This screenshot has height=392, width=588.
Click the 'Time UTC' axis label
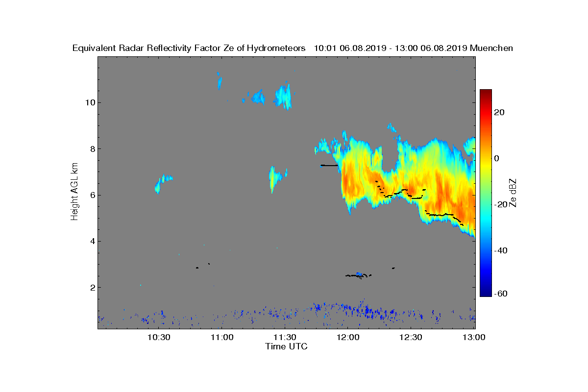point(287,346)
